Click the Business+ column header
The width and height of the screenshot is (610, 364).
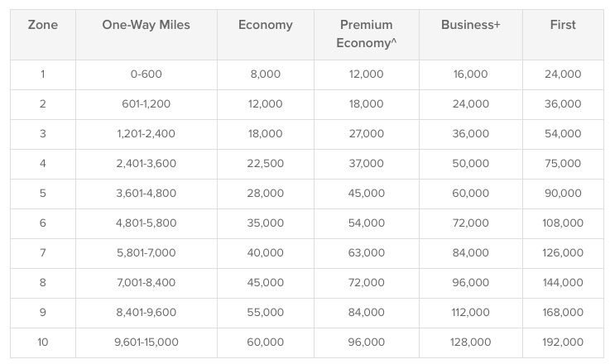pyautogui.click(x=471, y=25)
